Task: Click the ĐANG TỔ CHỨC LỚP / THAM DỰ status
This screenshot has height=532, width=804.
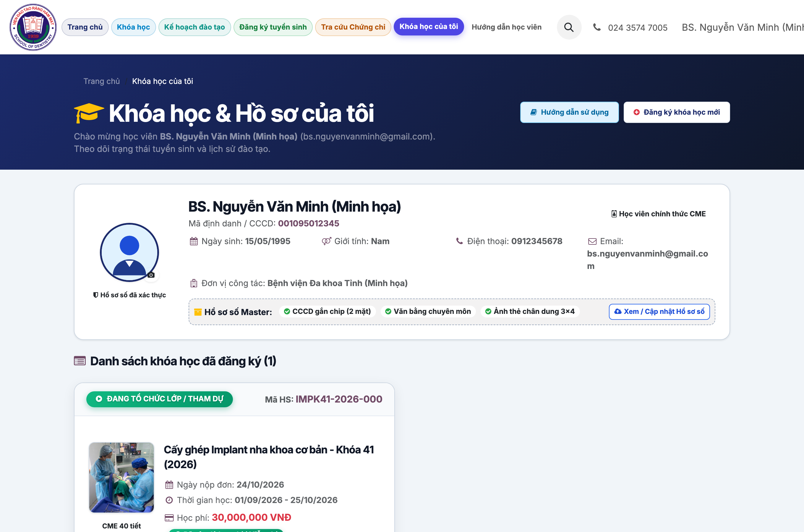Action: coord(159,399)
